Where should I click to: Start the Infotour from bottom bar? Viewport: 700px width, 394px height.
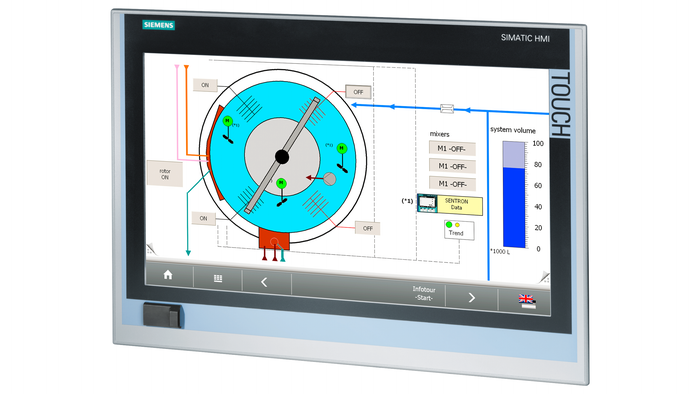click(x=423, y=294)
